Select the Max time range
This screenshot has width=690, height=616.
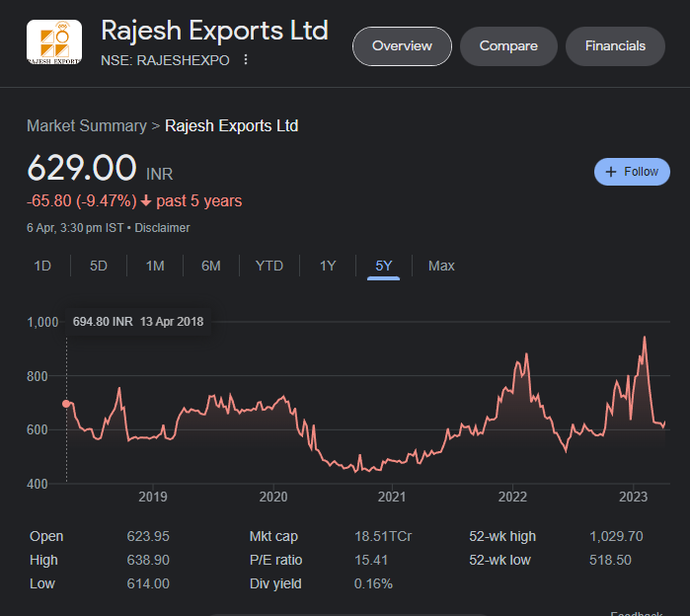coord(441,266)
